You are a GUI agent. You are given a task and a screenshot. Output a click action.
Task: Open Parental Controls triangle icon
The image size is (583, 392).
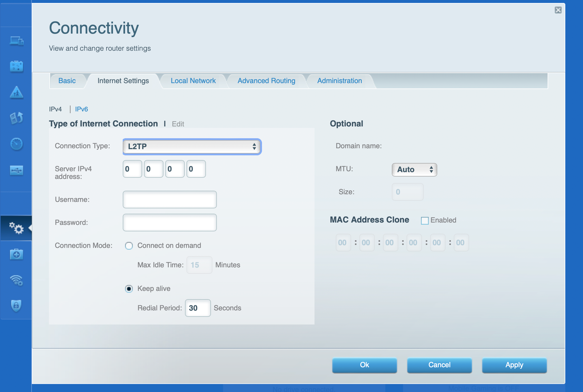click(17, 93)
